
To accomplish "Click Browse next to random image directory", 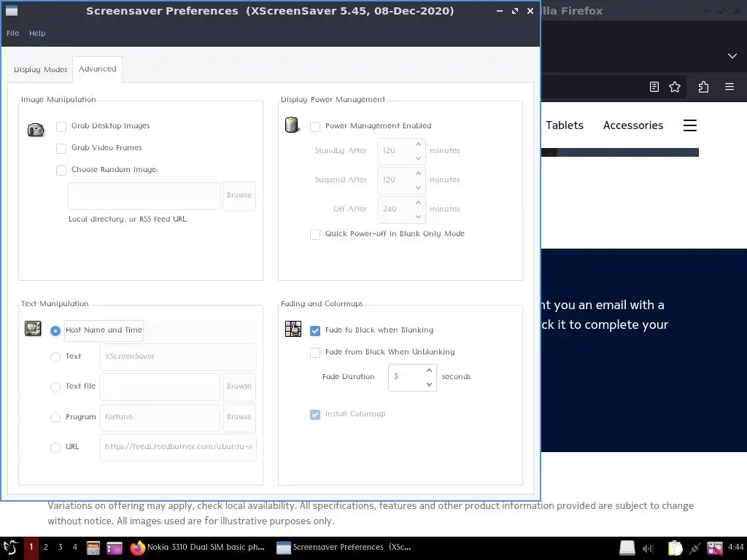I will coord(239,195).
